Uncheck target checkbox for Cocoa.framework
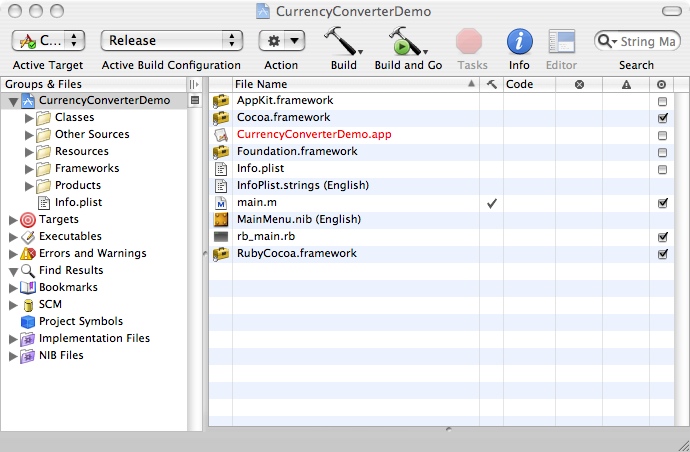The width and height of the screenshot is (690, 452). (x=662, y=118)
